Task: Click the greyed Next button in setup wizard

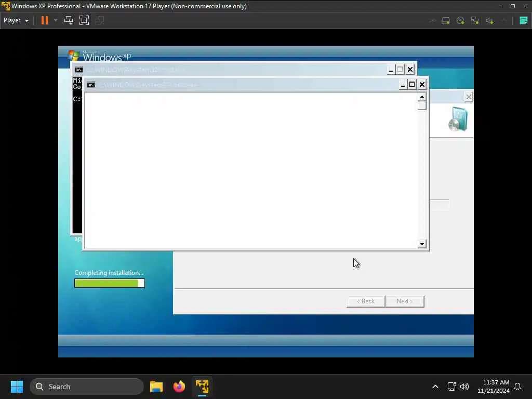Action: [x=405, y=301]
